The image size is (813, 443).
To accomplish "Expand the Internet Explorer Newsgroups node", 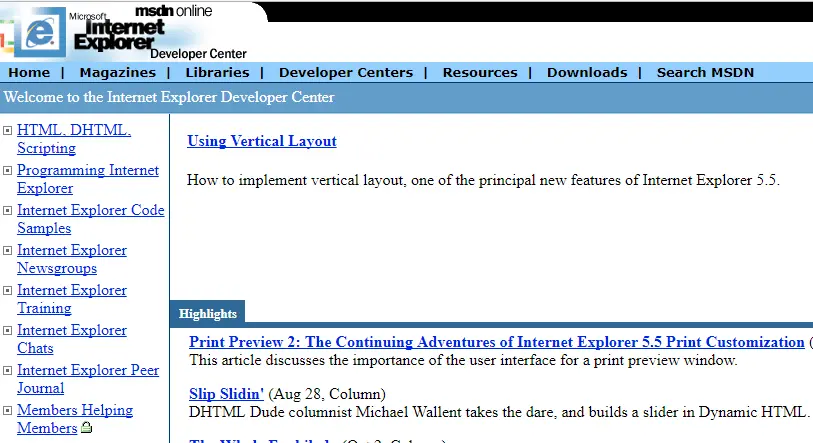I will click(8, 251).
